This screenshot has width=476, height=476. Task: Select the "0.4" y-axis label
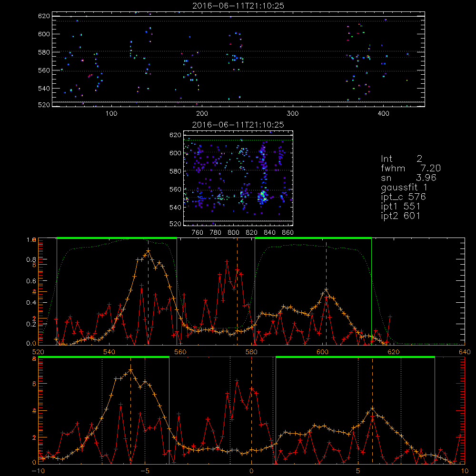click(x=31, y=303)
